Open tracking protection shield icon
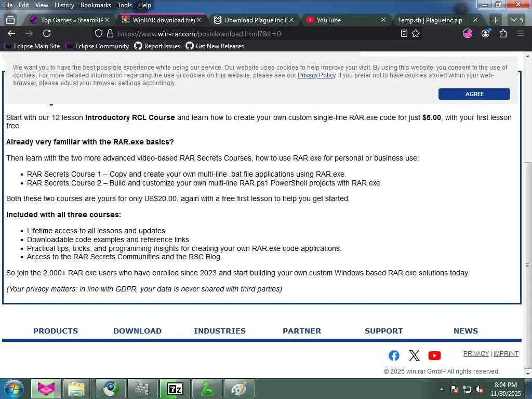Viewport: 532px width, 399px height. click(98, 34)
